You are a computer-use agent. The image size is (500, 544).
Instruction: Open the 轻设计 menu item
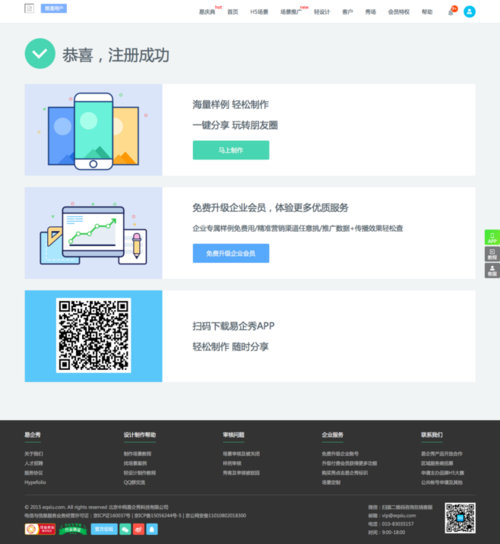tap(322, 12)
